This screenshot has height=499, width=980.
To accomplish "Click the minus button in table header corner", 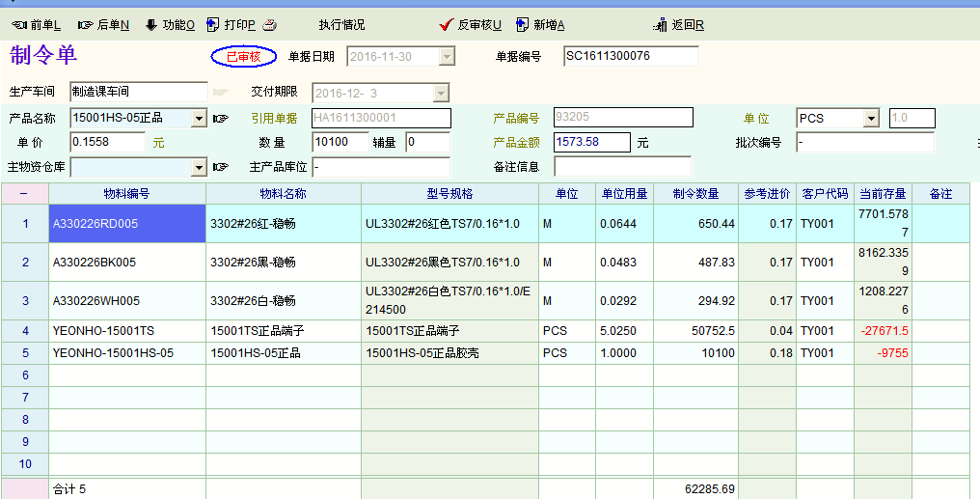I will pos(24,194).
